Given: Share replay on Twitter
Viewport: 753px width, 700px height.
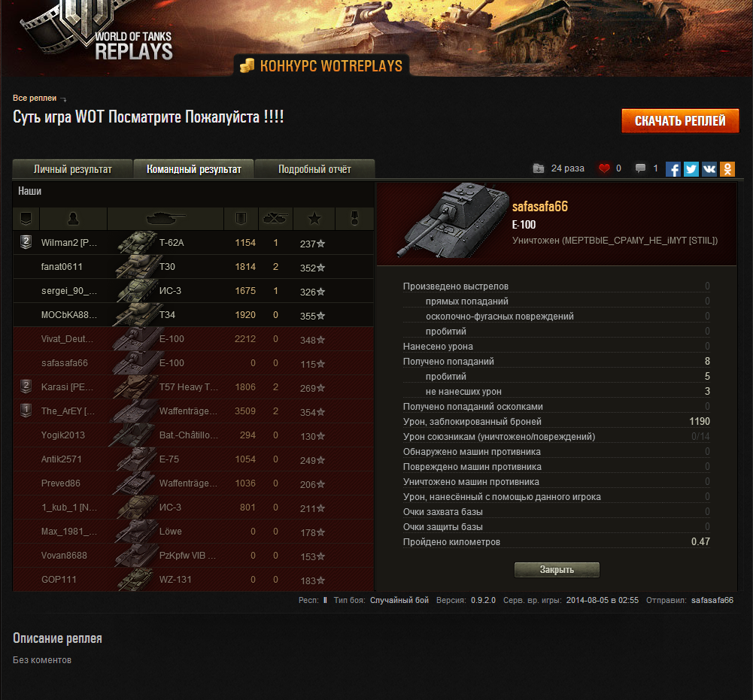Looking at the screenshot, I should click(691, 169).
